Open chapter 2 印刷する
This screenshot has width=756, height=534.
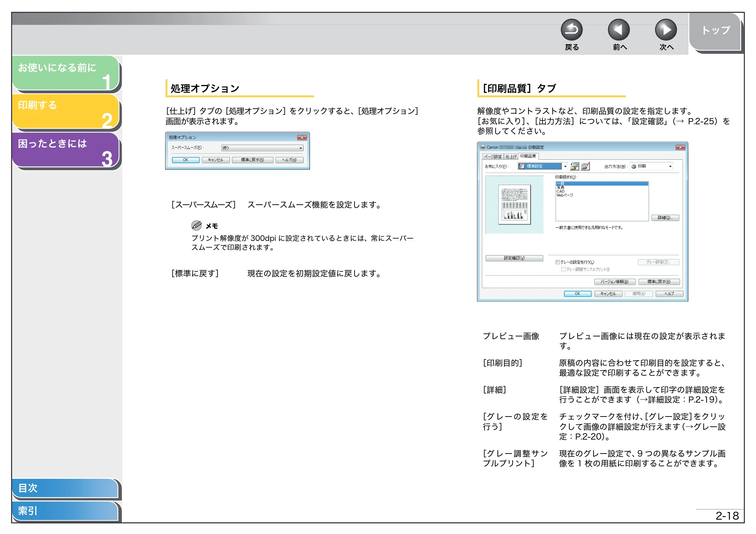(65, 111)
